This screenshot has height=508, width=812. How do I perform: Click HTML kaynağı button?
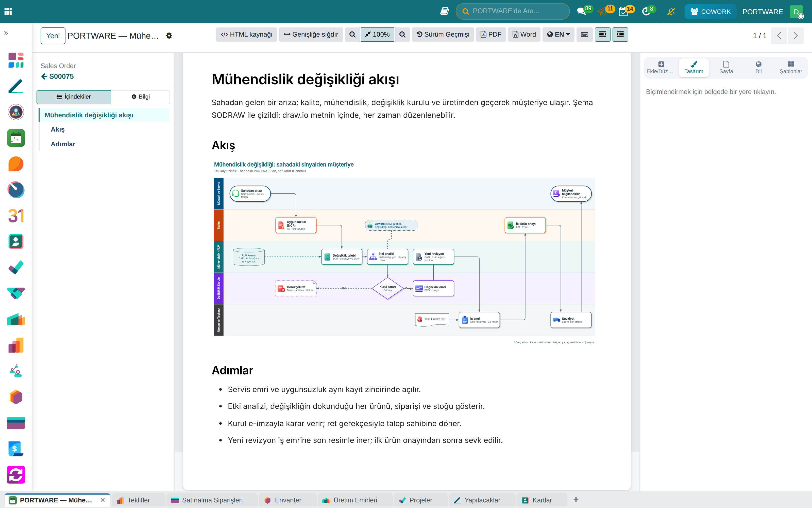pyautogui.click(x=247, y=34)
